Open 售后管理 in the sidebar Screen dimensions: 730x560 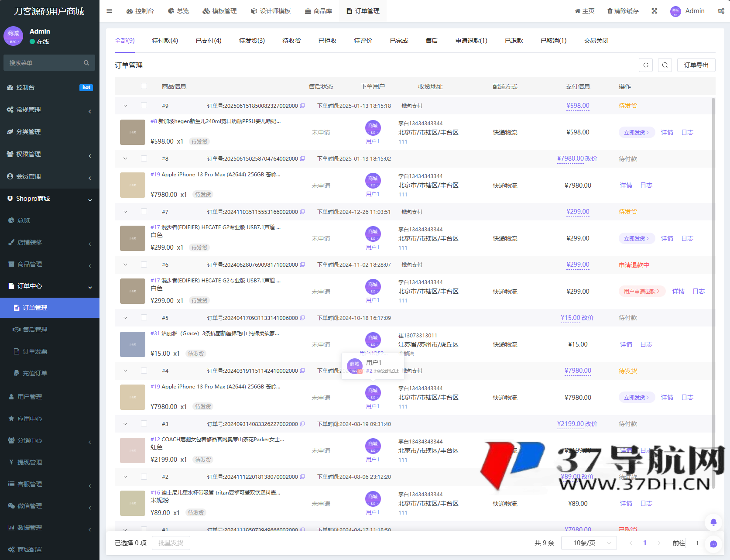[35, 330]
